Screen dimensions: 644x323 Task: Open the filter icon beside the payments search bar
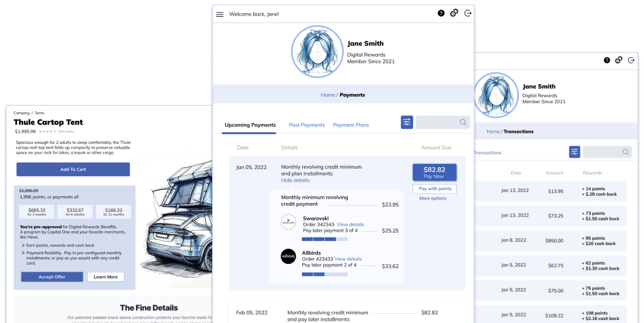[407, 122]
